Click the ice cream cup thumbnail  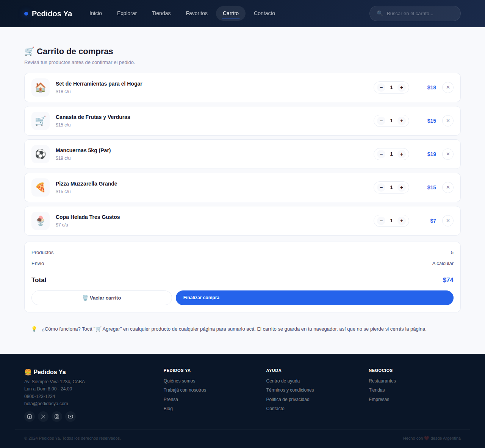coord(41,221)
